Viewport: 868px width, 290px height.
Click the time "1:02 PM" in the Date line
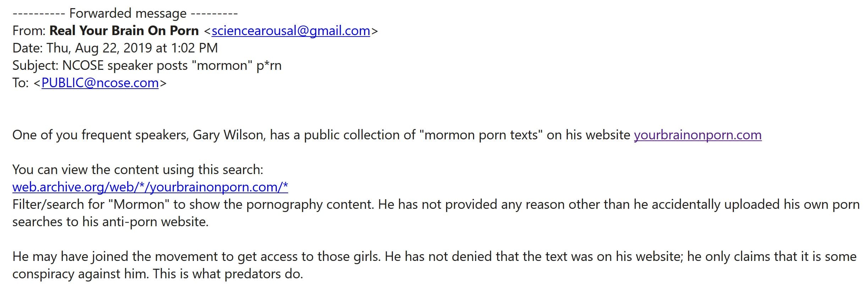pos(194,48)
